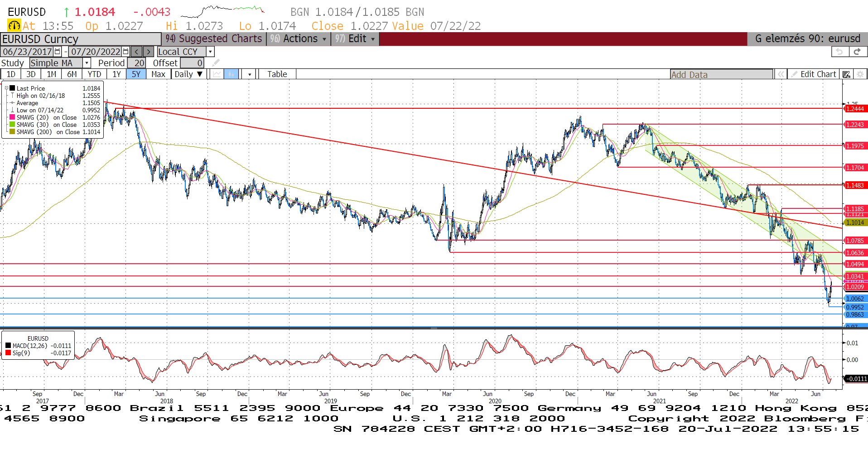
Task: Click the blue 0.9863 price level label
Action: point(855,314)
